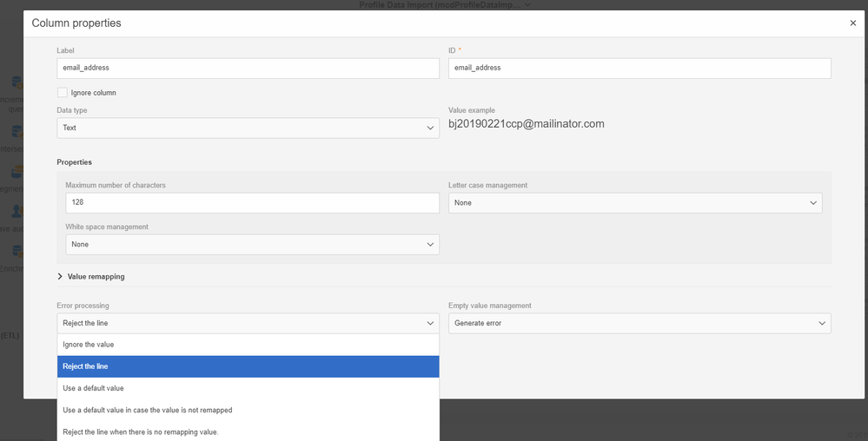
Task: Pick 'Use a default value' option
Action: pyautogui.click(x=248, y=388)
